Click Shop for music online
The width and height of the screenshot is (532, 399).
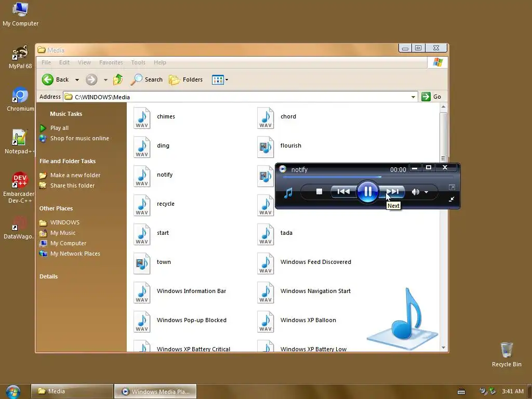79,138
